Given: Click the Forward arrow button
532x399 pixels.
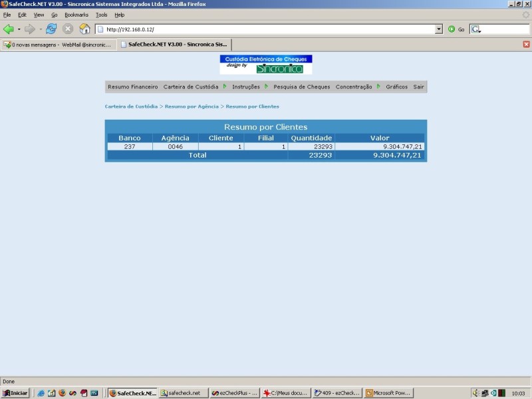Looking at the screenshot, I should pos(30,29).
